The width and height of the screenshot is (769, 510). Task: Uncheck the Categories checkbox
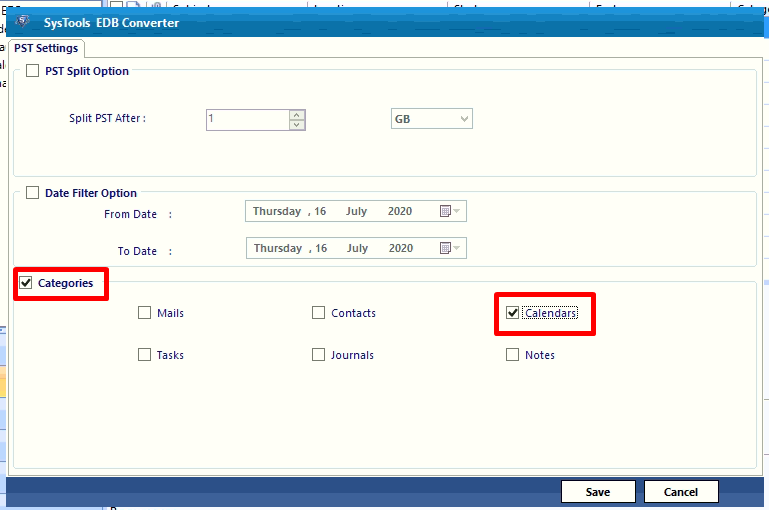26,282
